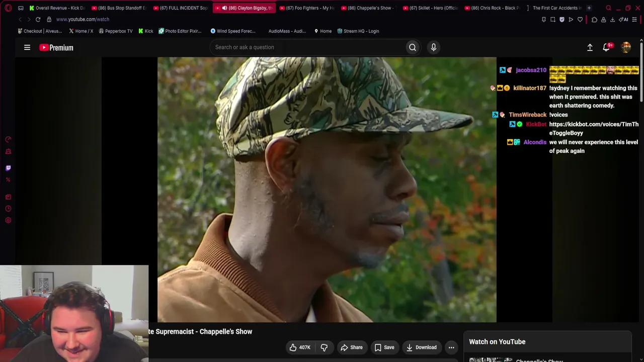The height and width of the screenshot is (362, 644).
Task: Switch to Skillet - Hero tab
Action: [x=430, y=8]
